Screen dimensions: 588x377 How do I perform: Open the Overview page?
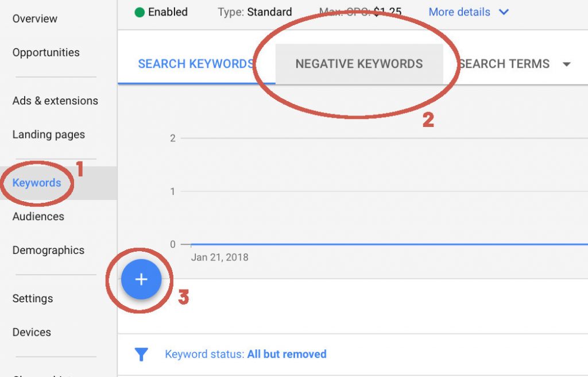tap(34, 18)
